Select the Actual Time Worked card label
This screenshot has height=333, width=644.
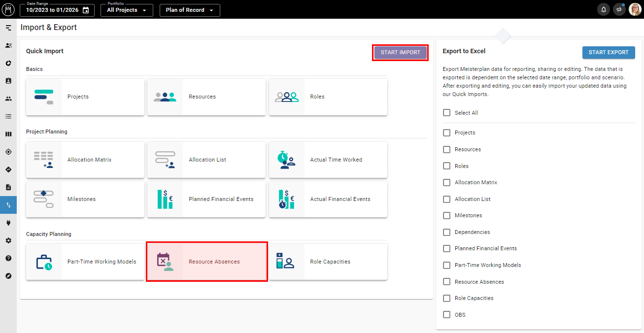tap(336, 160)
